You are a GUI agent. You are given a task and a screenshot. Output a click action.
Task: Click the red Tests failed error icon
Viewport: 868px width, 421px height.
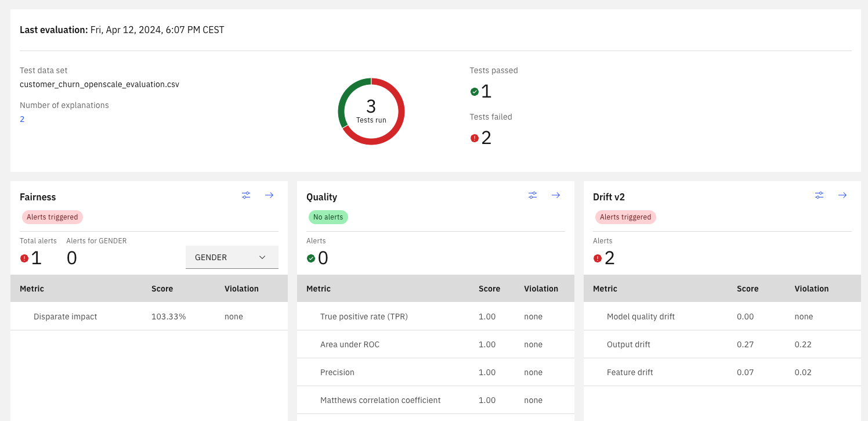pyautogui.click(x=475, y=138)
